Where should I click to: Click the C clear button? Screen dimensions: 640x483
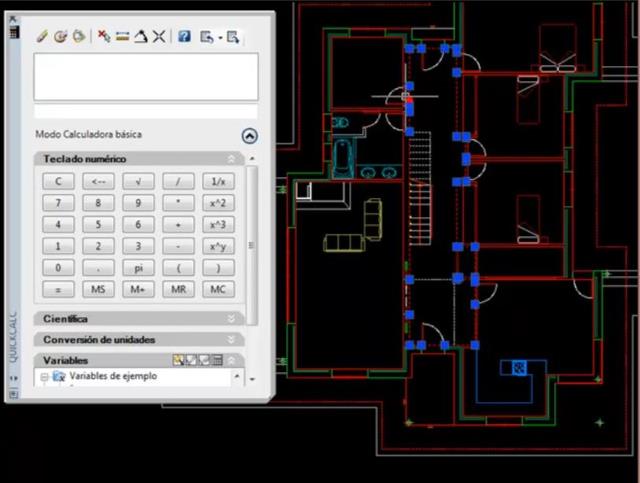tap(58, 181)
